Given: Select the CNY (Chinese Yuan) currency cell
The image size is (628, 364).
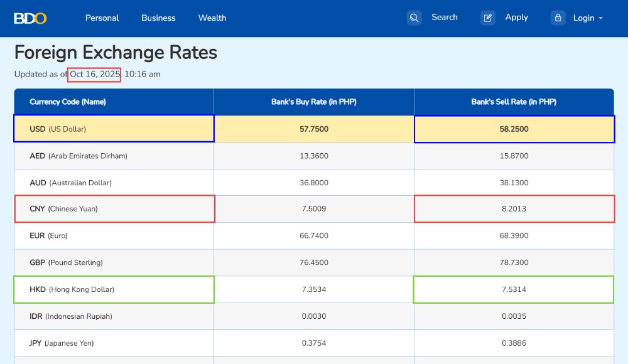Looking at the screenshot, I should click(64, 209).
